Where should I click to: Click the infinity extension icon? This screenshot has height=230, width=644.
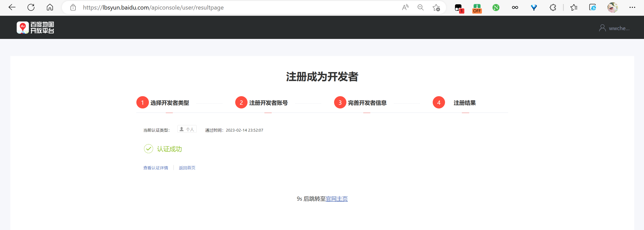(x=515, y=8)
